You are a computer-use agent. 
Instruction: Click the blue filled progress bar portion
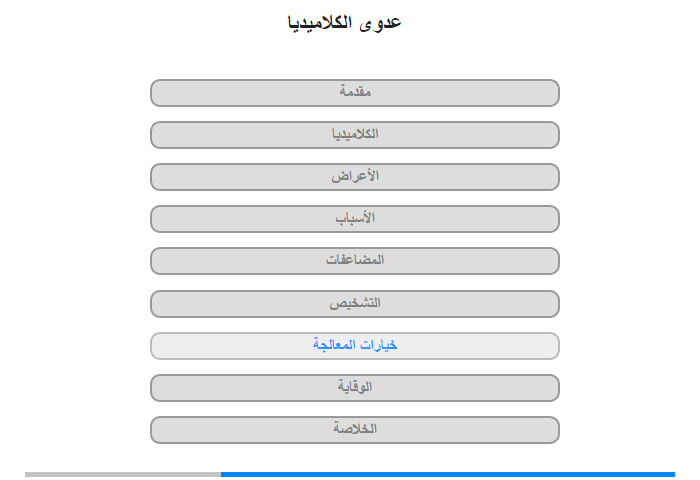click(x=448, y=474)
